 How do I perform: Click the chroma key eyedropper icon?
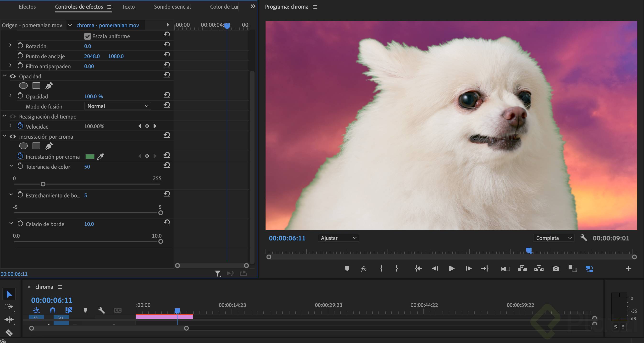[100, 157]
